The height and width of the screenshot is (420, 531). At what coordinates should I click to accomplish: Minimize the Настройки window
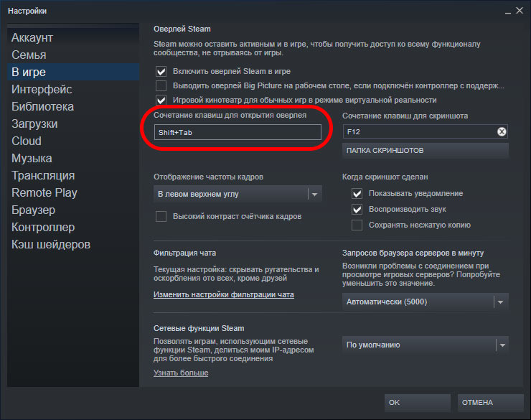(507, 11)
